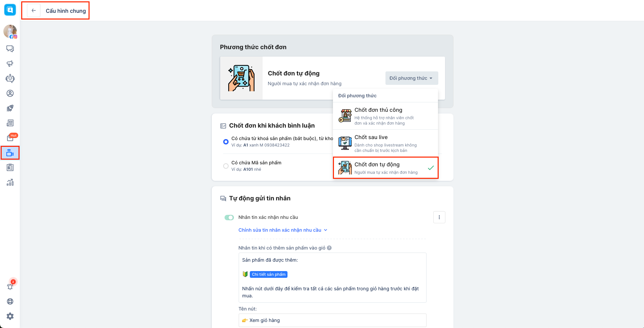
Task: Click the Xem giỏ hàng button name field
Action: [332, 320]
